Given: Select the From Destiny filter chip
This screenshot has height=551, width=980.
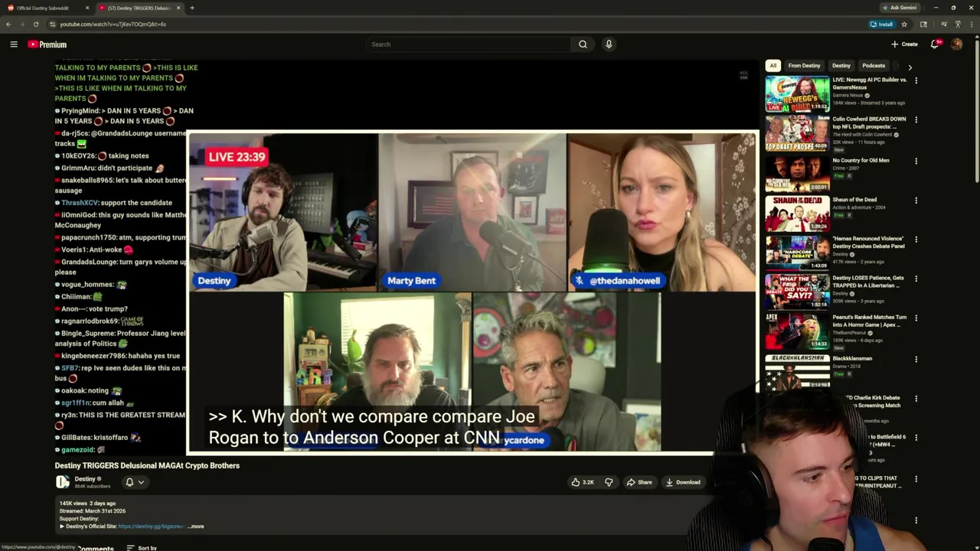Looking at the screenshot, I should coord(804,66).
